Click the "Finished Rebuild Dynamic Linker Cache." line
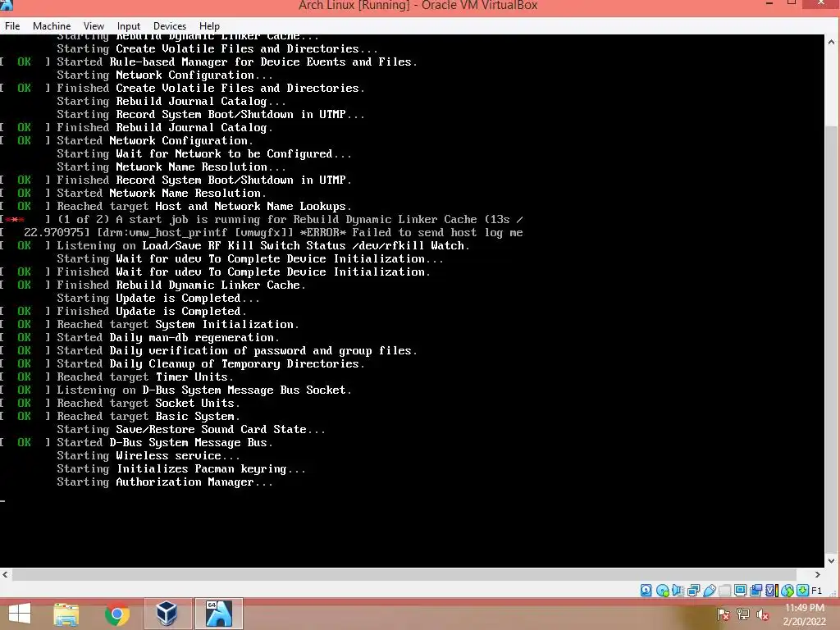 (153, 285)
